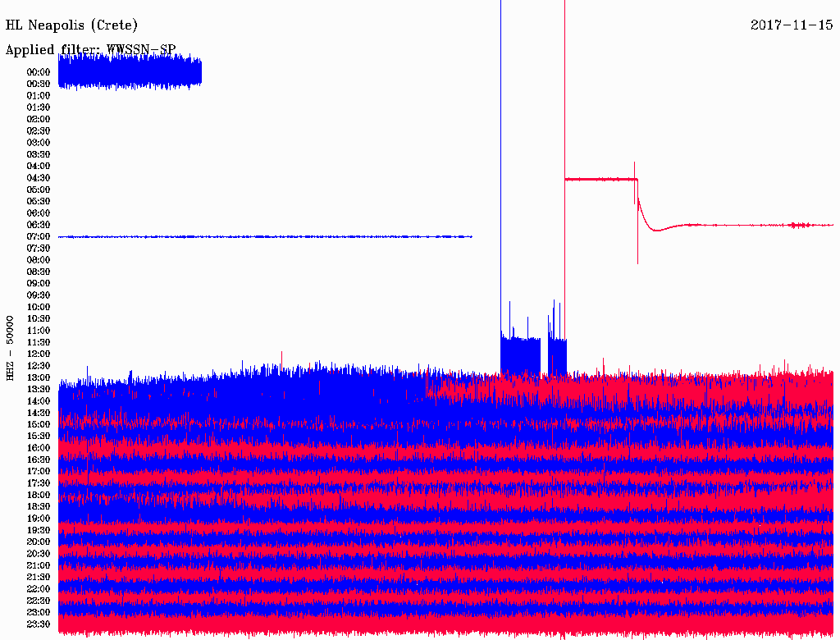840x640 pixels.
Task: Select the 21:30 time label
Action: click(39, 577)
